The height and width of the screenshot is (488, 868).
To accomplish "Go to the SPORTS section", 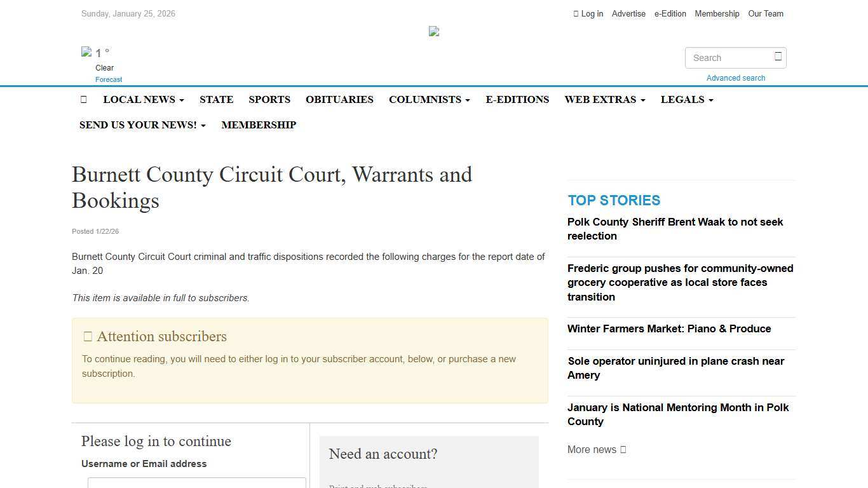I will (x=269, y=99).
